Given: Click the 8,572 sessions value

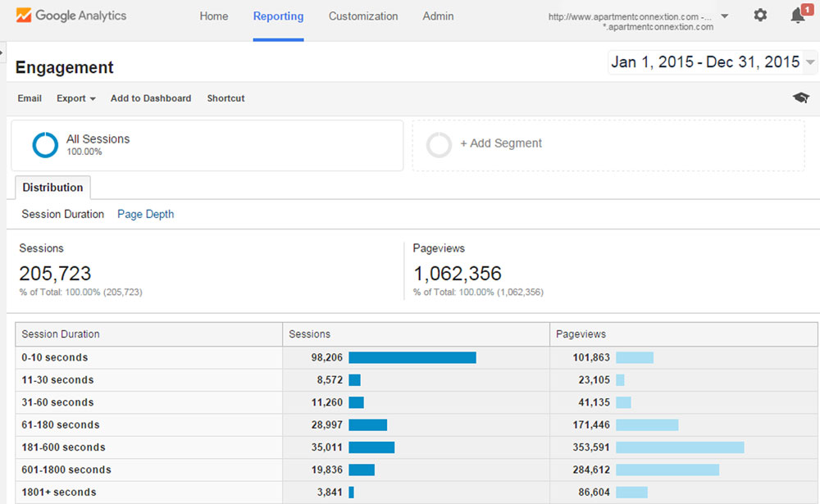Looking at the screenshot, I should [330, 380].
